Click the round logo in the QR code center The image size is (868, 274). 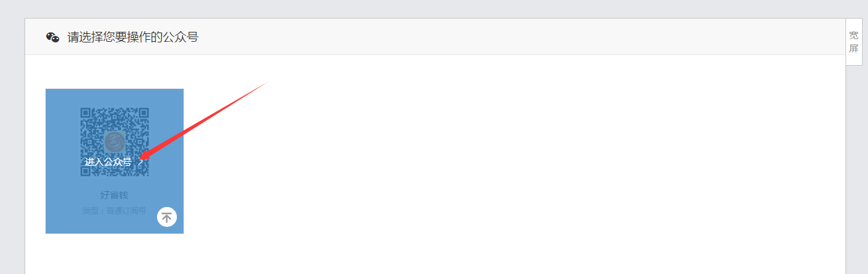coord(115,142)
